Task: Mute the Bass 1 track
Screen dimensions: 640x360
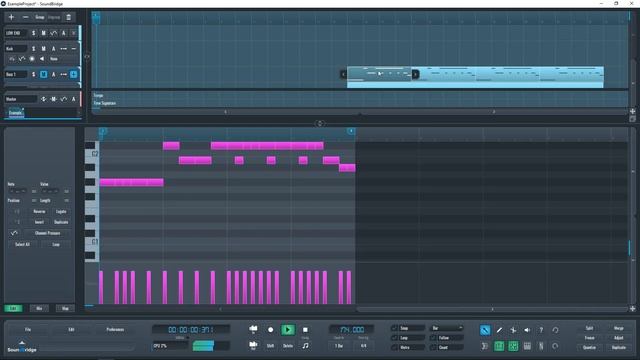Action: [44, 74]
